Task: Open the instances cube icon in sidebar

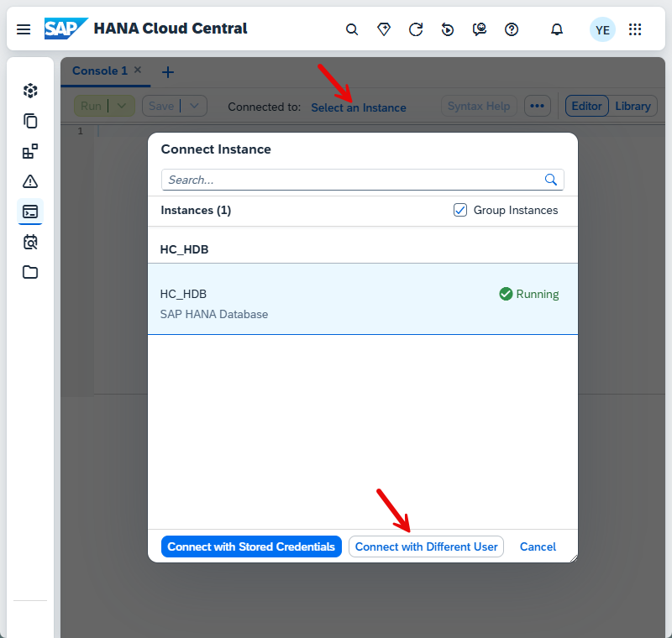Action: (x=30, y=91)
